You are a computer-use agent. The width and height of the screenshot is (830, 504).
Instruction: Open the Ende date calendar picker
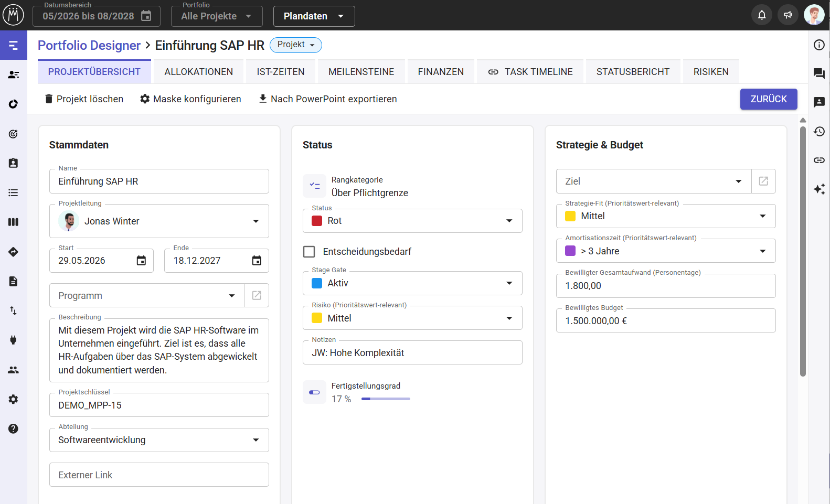(257, 261)
